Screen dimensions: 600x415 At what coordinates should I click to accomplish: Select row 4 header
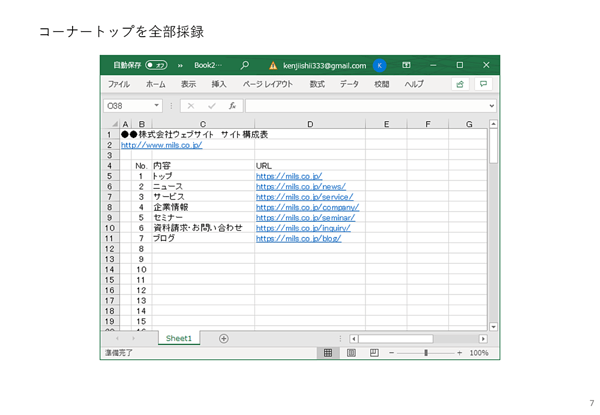pos(110,166)
